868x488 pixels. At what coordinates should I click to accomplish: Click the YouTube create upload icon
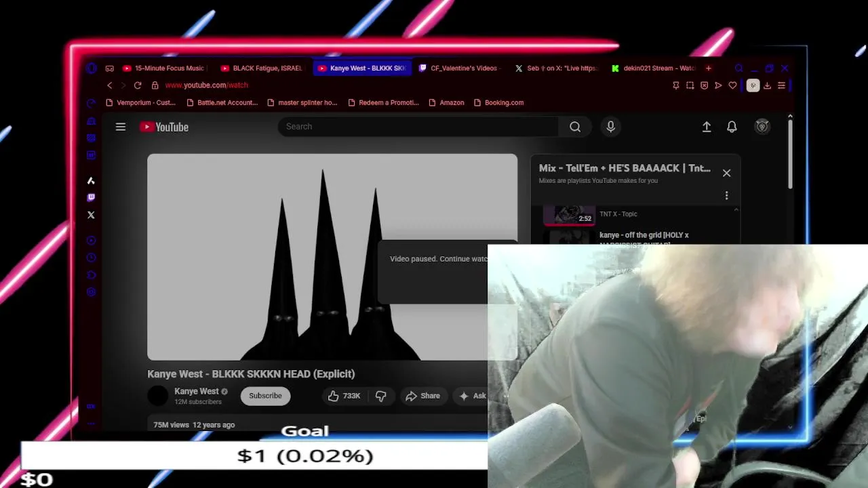point(707,127)
